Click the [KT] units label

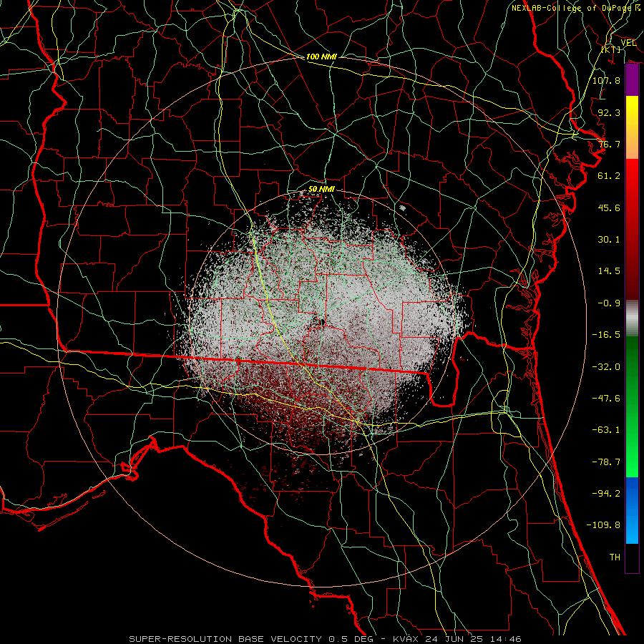click(x=611, y=49)
